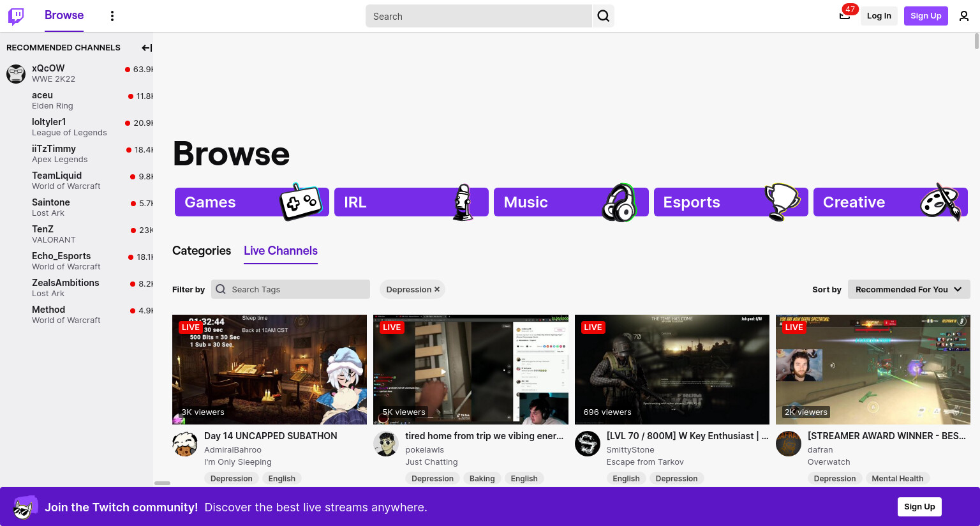Open the Escape from Tarkov category link
Image resolution: width=980 pixels, height=526 pixels.
point(645,462)
